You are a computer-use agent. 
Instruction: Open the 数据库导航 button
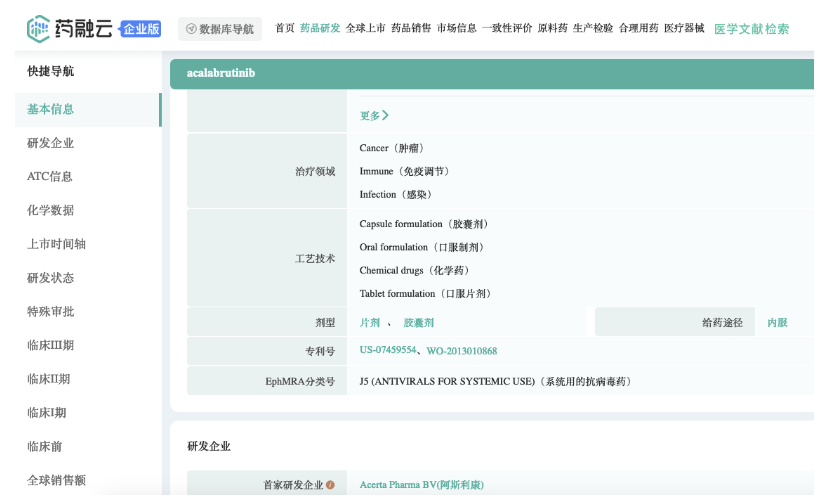coord(220,29)
